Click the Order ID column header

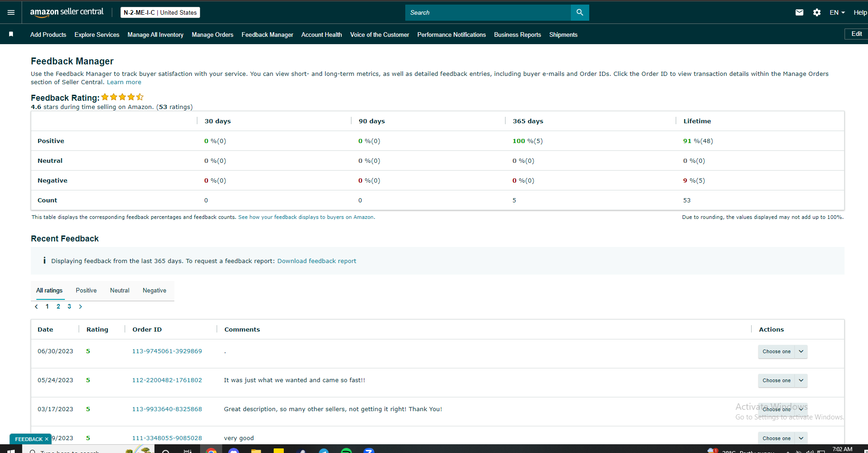(x=147, y=329)
